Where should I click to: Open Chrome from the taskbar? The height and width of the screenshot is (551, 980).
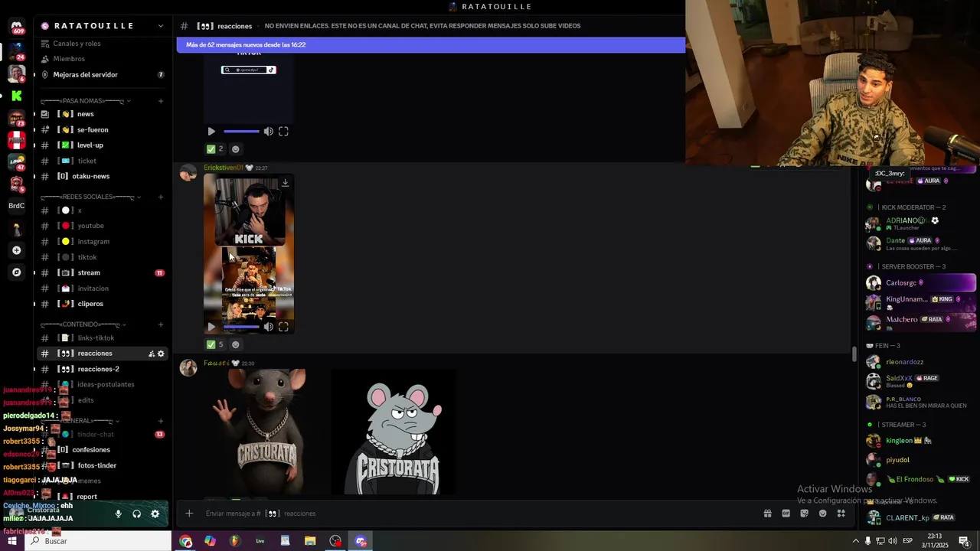[186, 541]
